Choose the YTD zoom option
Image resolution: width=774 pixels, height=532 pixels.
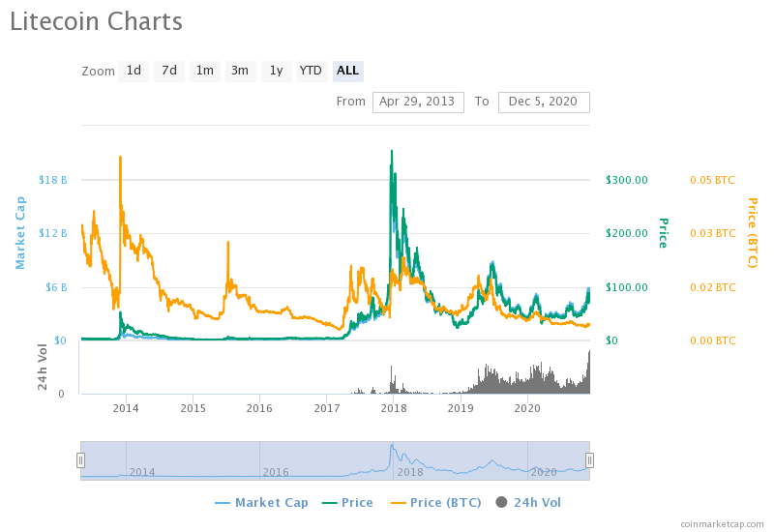[x=311, y=71]
